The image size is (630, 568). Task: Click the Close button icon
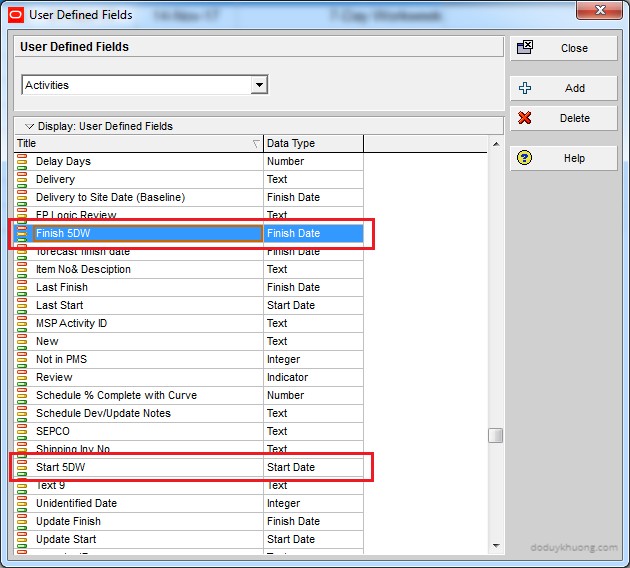(525, 48)
